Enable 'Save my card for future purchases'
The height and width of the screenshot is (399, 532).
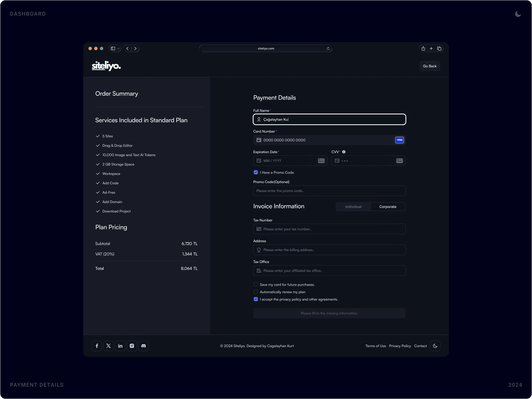(x=256, y=284)
